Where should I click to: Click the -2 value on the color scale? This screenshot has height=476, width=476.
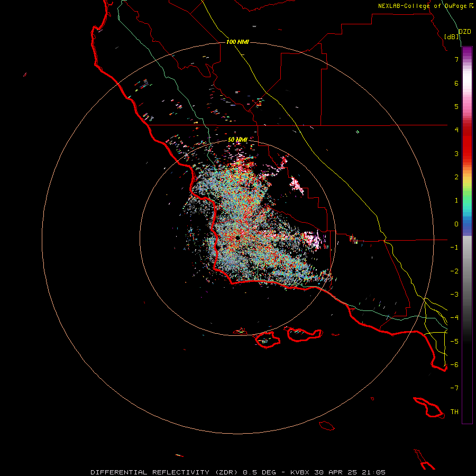pyautogui.click(x=454, y=271)
